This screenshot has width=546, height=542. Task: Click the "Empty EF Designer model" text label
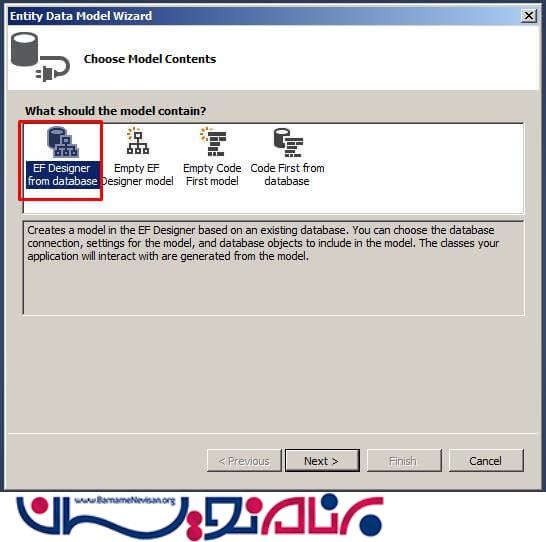[137, 175]
